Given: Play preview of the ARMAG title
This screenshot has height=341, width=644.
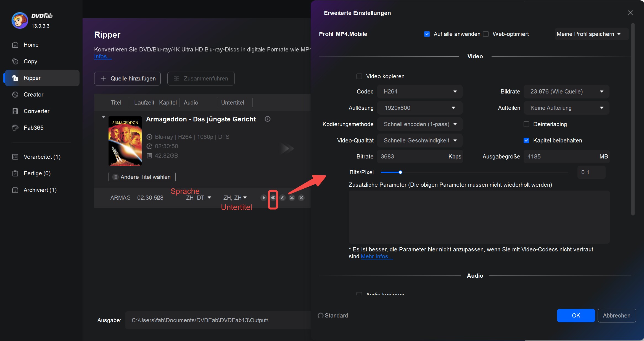Looking at the screenshot, I should (263, 198).
